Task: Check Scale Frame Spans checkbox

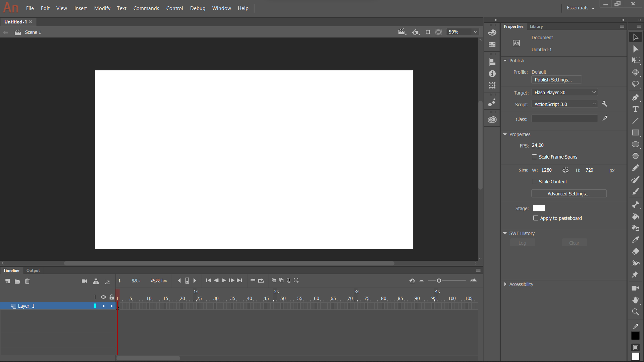Action: 534,157
